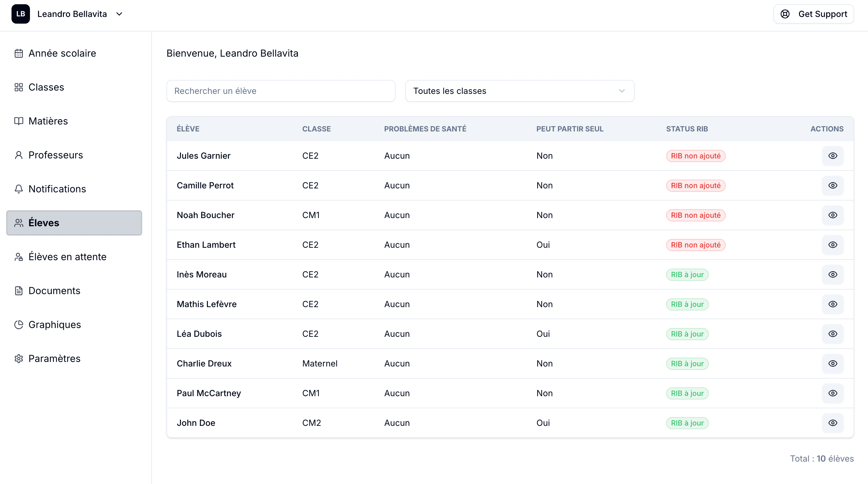Click the book icon for Matières
The image size is (868, 484).
(x=19, y=121)
